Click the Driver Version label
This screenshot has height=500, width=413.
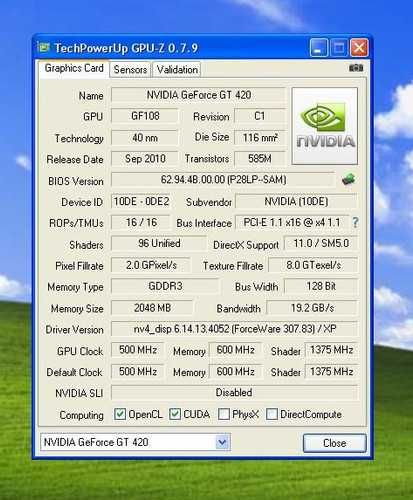(74, 330)
